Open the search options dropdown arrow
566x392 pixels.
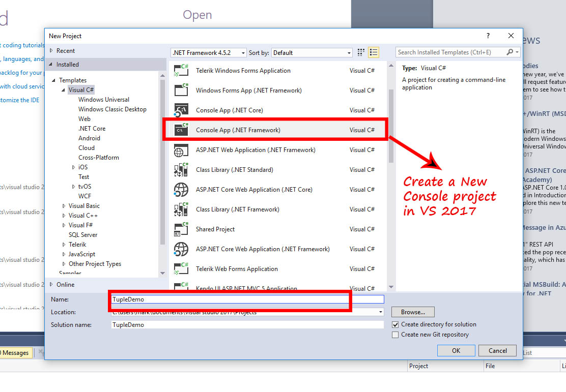[517, 52]
